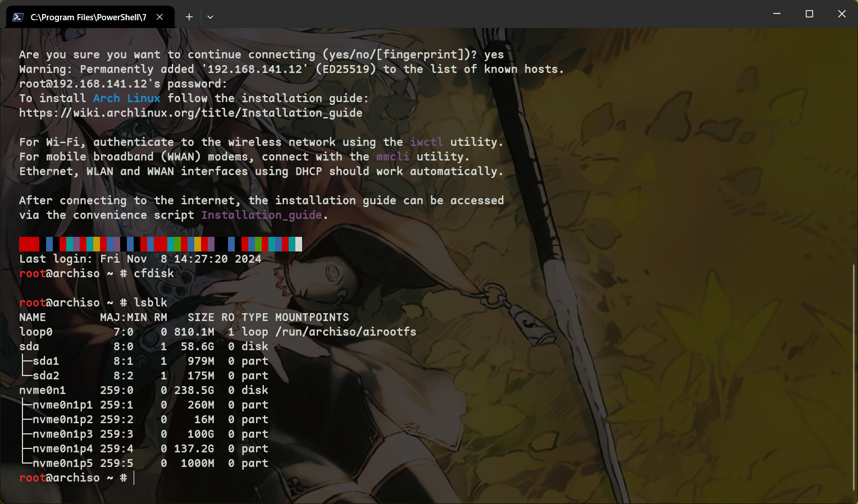Click the minimize icon in the title bar
The height and width of the screenshot is (504, 858).
point(777,13)
